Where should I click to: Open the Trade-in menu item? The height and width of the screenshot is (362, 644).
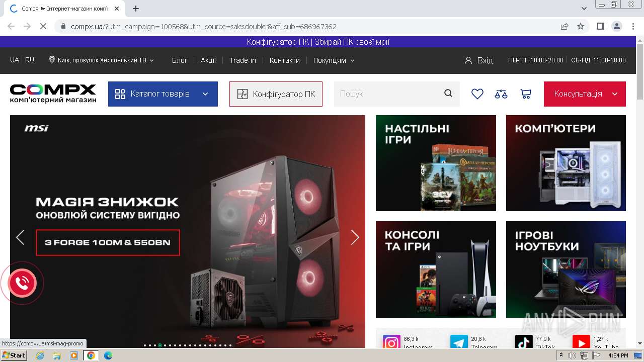[243, 60]
